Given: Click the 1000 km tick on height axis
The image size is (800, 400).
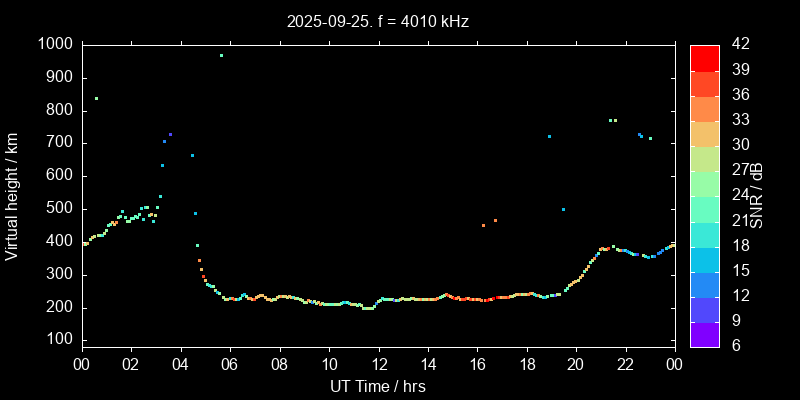Looking at the screenshot, I should point(55,44).
